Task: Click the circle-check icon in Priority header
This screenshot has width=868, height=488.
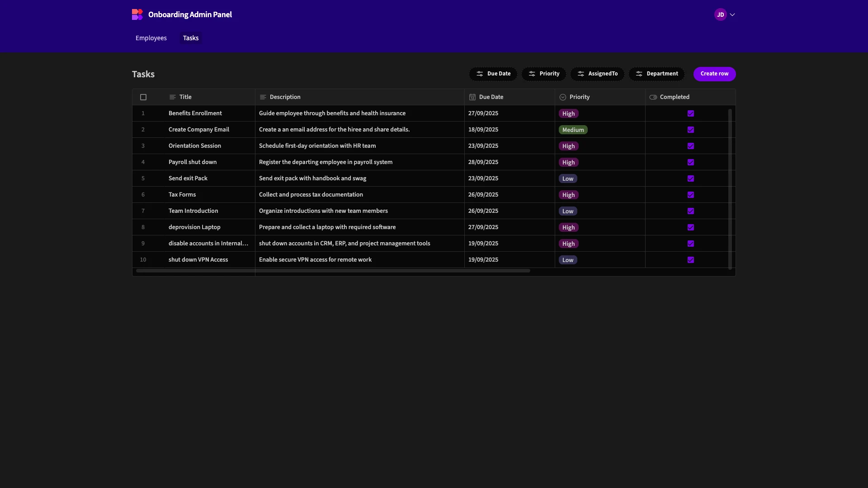Action: [563, 97]
